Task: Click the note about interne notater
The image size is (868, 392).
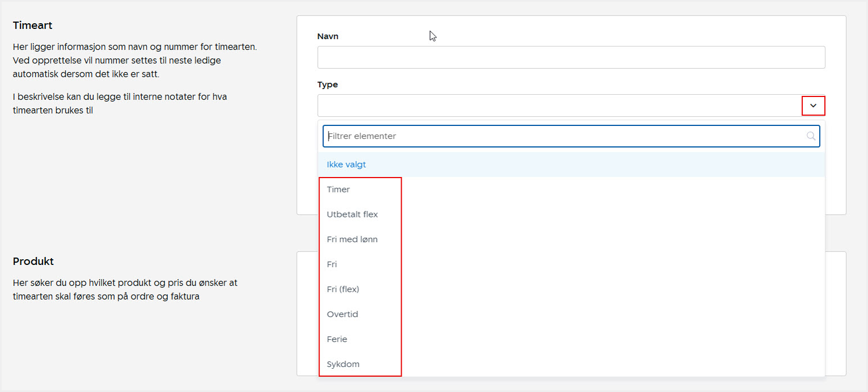Action: point(119,103)
